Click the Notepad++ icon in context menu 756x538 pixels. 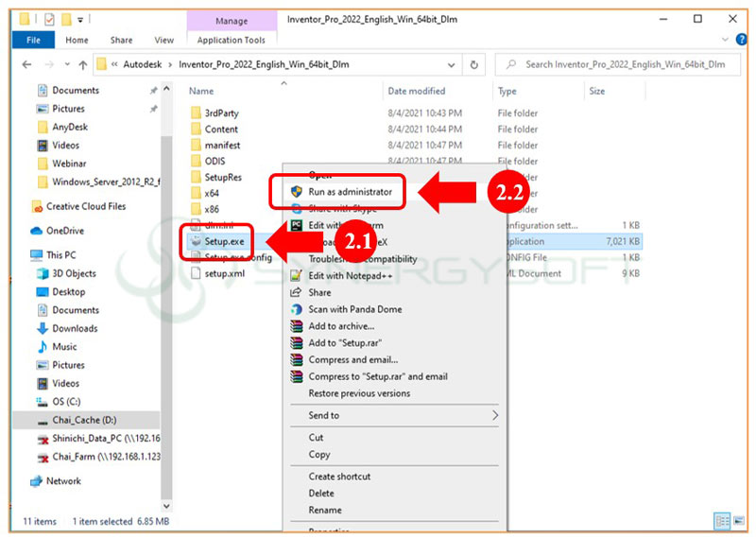297,275
